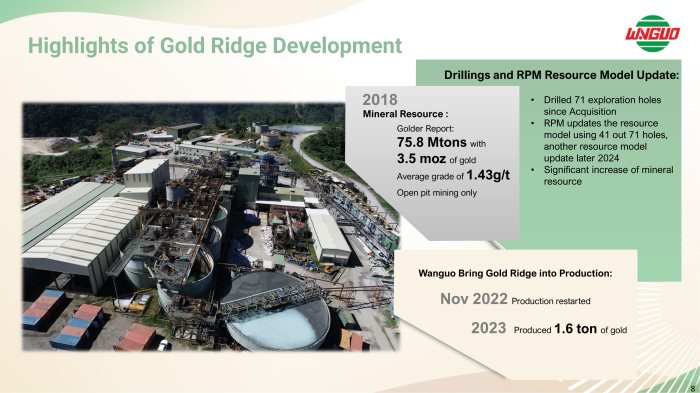The width and height of the screenshot is (700, 393).
Task: Click the average grade 1.43g/t value
Action: tap(488, 175)
